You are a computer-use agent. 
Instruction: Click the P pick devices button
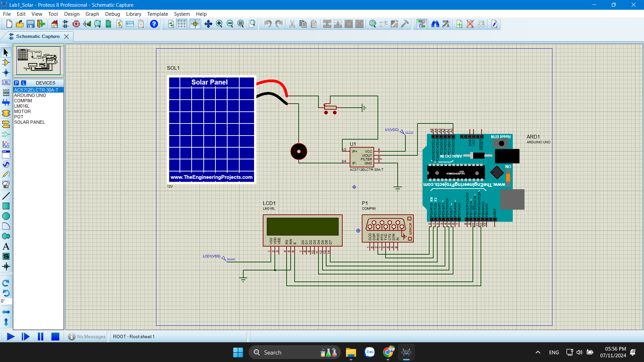click(x=16, y=83)
